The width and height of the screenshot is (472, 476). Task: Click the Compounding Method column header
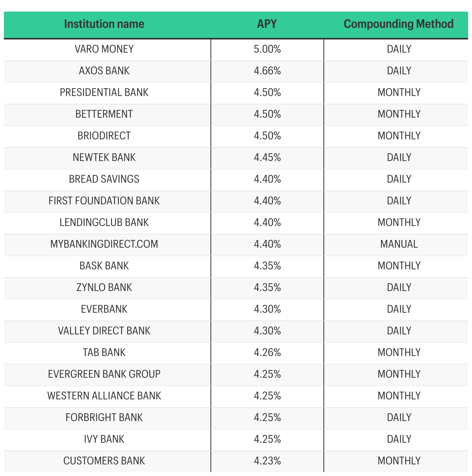point(398,24)
